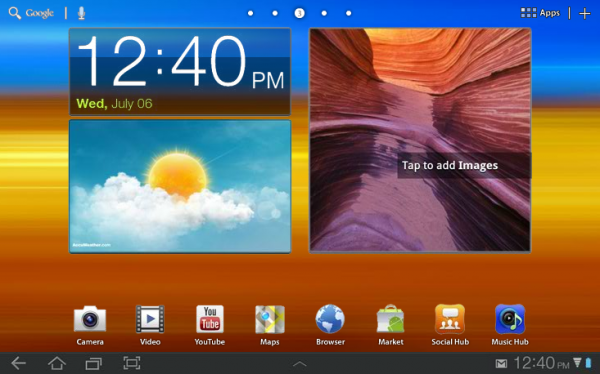Screen dimensions: 600x374
Task: Tap the Google search box
Action: point(31,13)
